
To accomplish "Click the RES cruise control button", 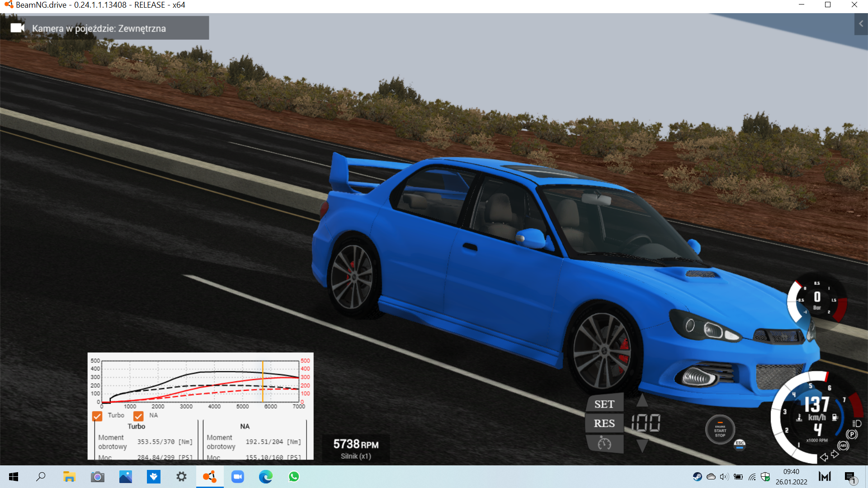I will pos(604,423).
